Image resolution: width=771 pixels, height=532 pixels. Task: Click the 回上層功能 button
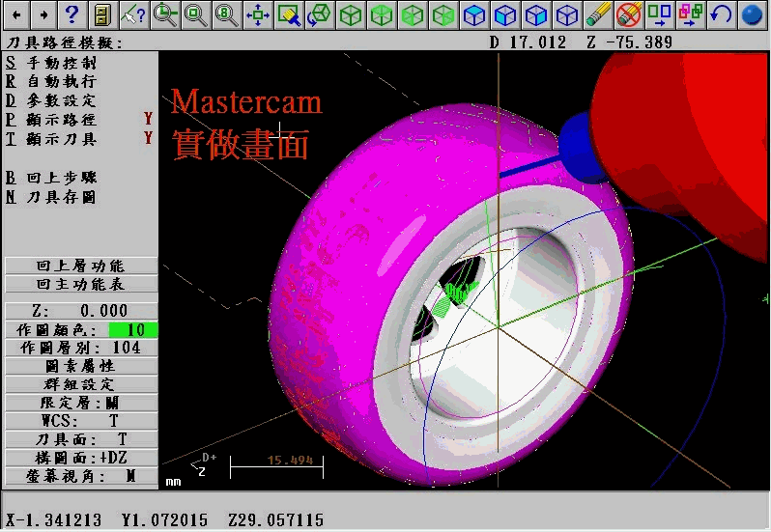pos(81,266)
